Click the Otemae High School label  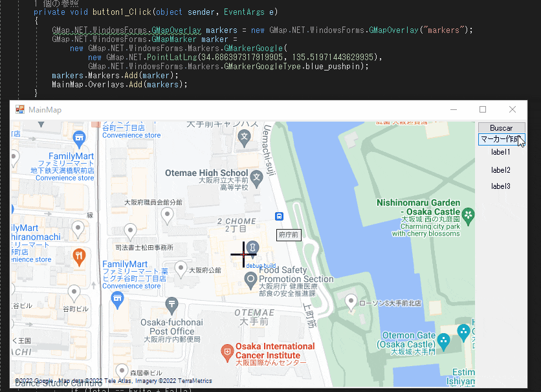(x=206, y=173)
